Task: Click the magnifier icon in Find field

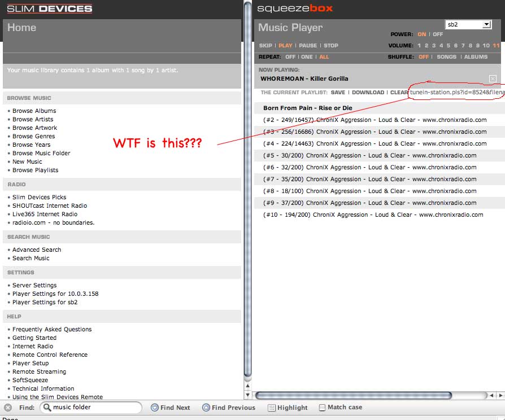Action: click(47, 408)
